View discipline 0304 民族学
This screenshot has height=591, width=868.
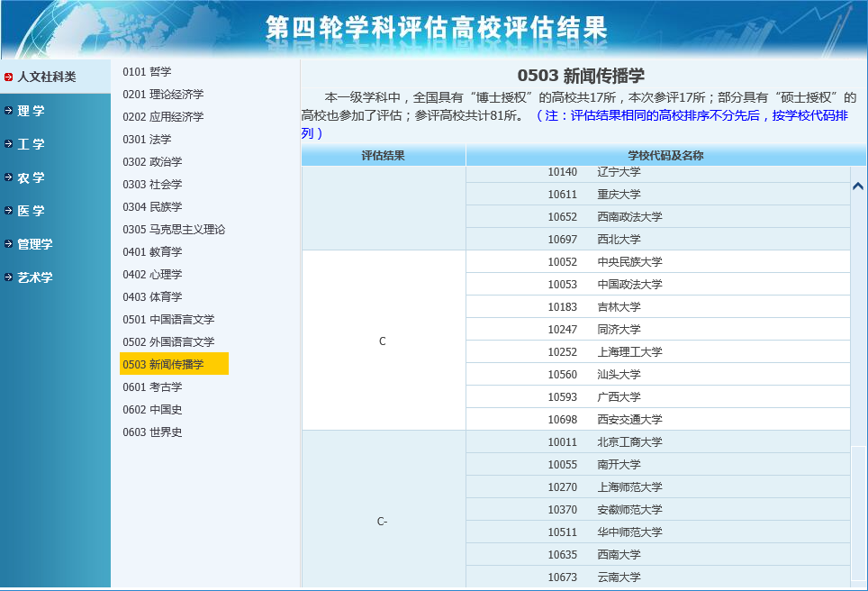(x=152, y=206)
